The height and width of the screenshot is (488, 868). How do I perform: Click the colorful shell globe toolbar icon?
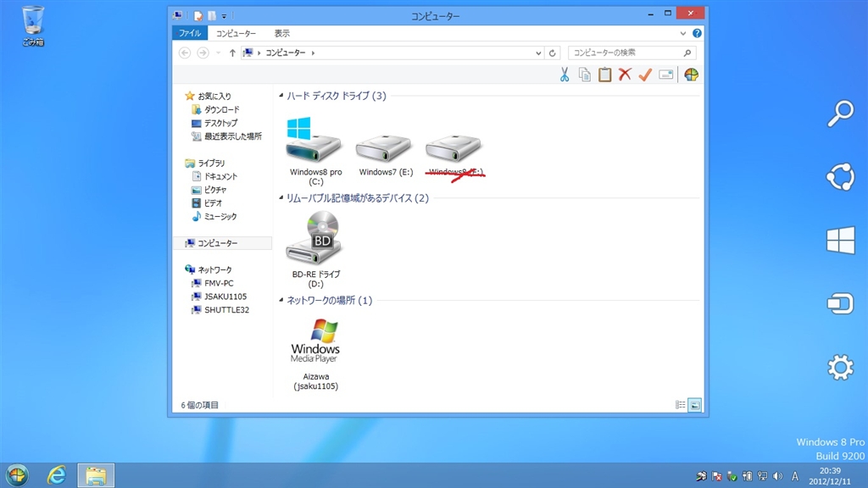tap(691, 75)
